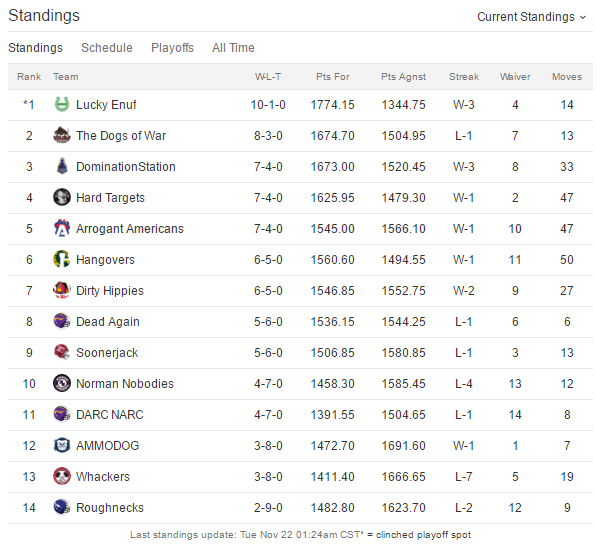597x555 pixels.
Task: Click the Whackers team logo icon
Action: tap(62, 476)
